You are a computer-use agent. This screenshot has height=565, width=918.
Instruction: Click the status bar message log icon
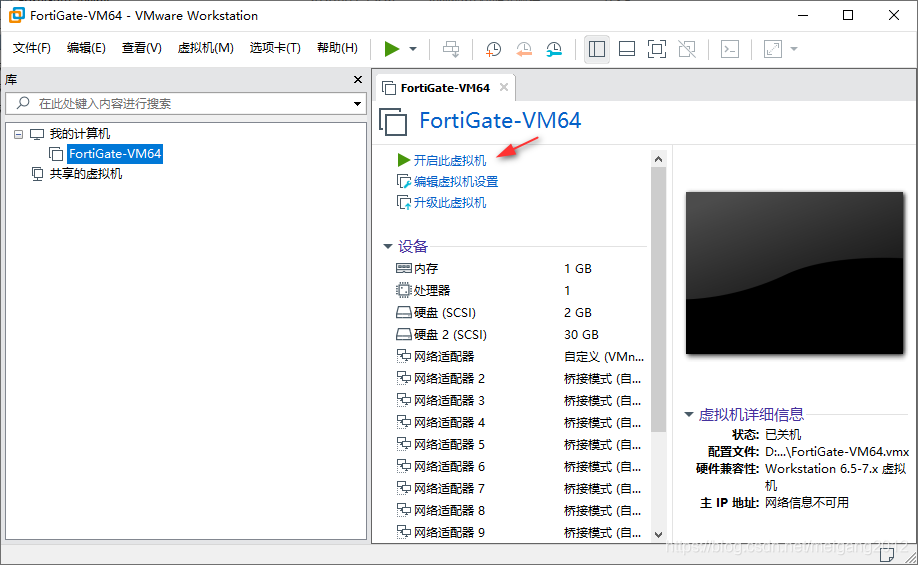(887, 554)
